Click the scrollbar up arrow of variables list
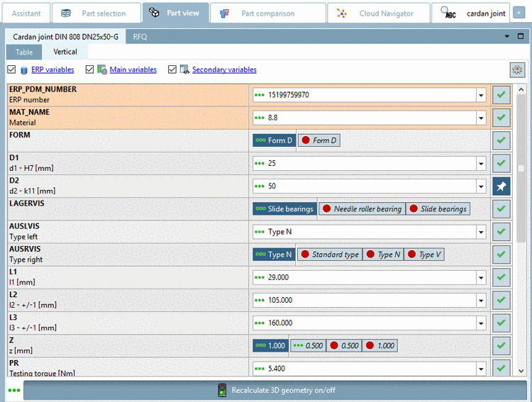 521,89
